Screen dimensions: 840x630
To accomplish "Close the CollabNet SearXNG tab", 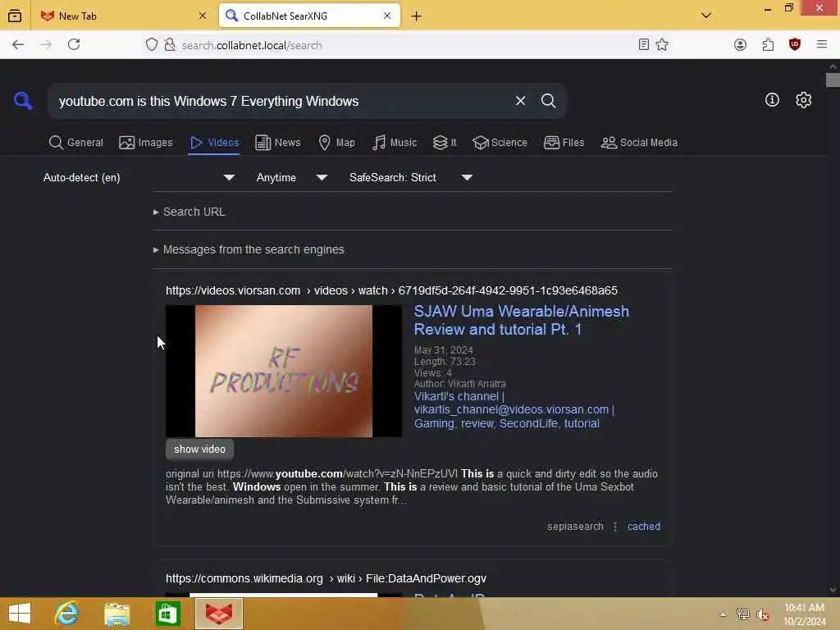I will tap(387, 16).
